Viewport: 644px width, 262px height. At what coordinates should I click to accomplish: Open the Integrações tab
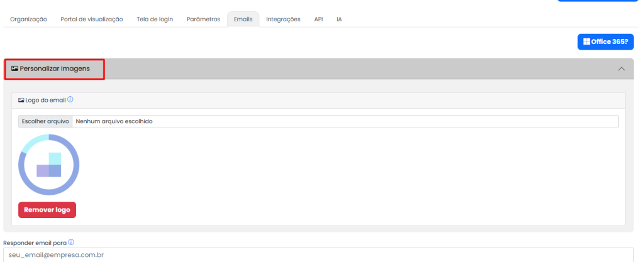pos(283,19)
